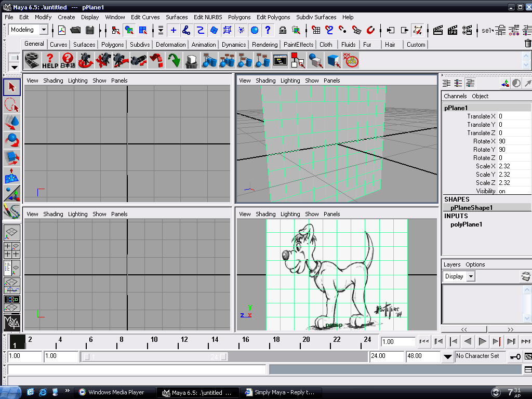Switch to the Polygons shelf tab

(112, 45)
